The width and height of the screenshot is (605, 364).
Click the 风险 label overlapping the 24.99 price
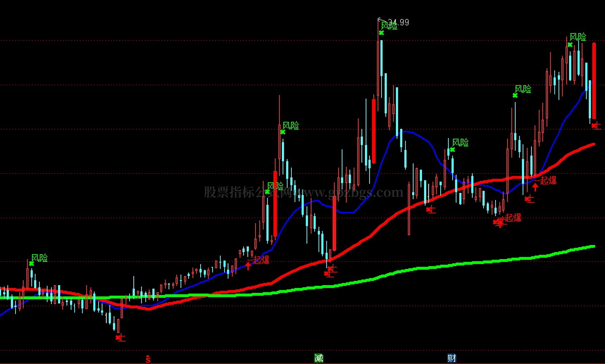pos(389,26)
